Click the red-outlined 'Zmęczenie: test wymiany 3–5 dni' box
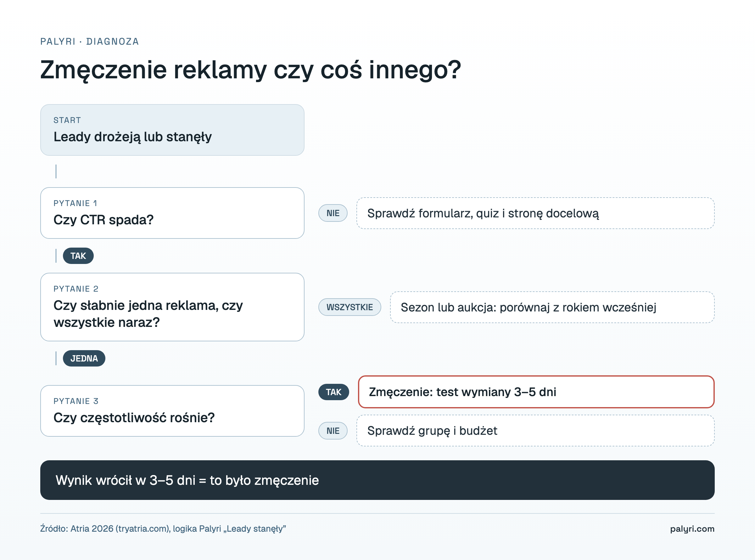This screenshot has height=560, width=755. (x=536, y=392)
